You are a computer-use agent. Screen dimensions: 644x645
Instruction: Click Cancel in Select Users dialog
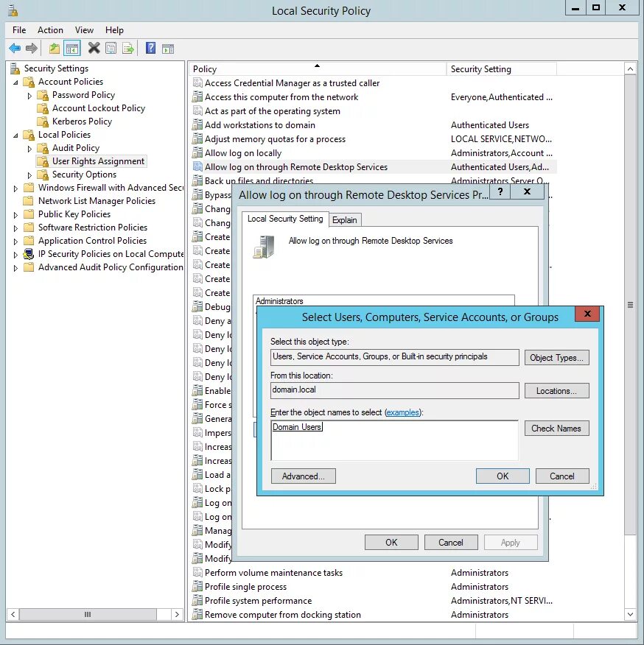[x=562, y=476]
